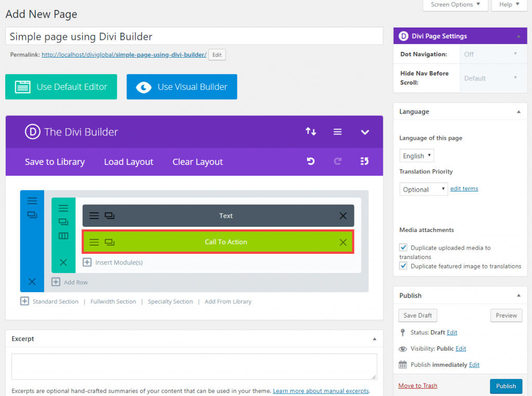Remove the Text module
Screen dimensions: 532x396
tap(343, 215)
